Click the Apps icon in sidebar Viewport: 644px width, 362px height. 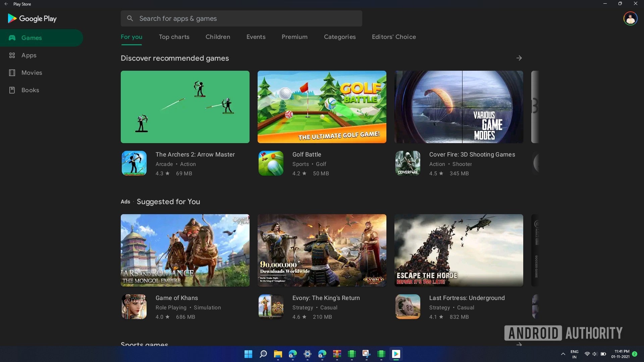click(12, 55)
